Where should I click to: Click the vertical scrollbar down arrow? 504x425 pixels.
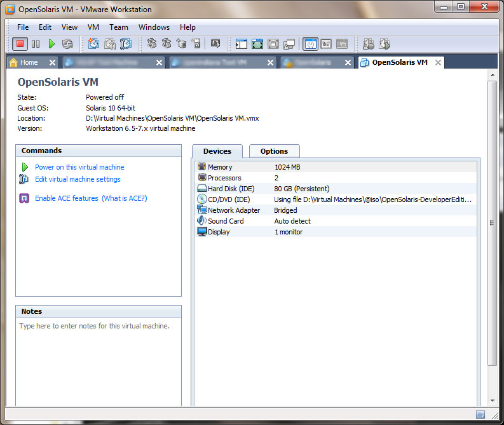click(x=493, y=400)
